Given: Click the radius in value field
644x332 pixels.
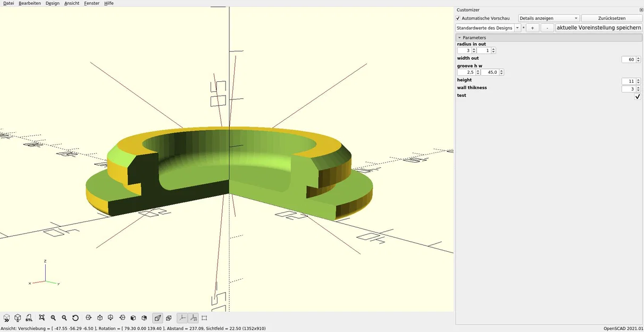Looking at the screenshot, I should (x=464, y=50).
